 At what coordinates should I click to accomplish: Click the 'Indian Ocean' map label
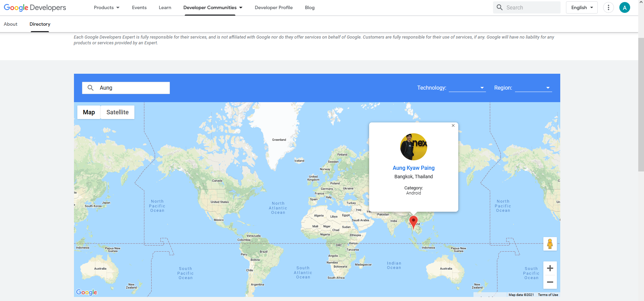click(x=394, y=265)
